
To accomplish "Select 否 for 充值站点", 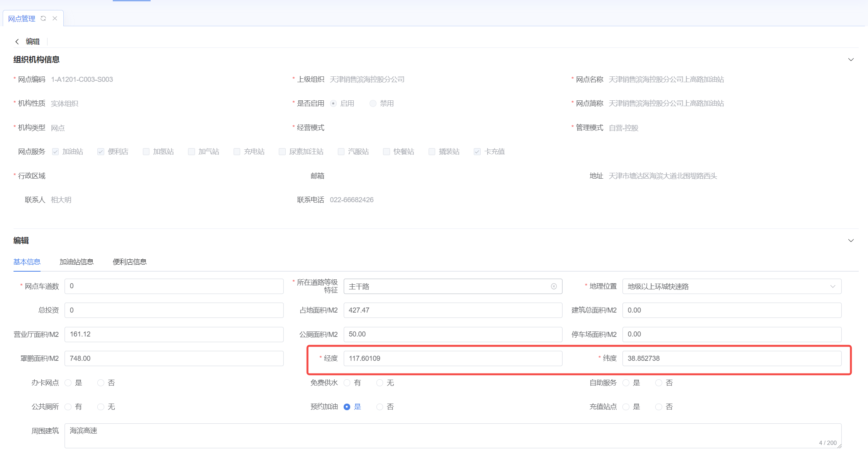I will click(x=659, y=407).
